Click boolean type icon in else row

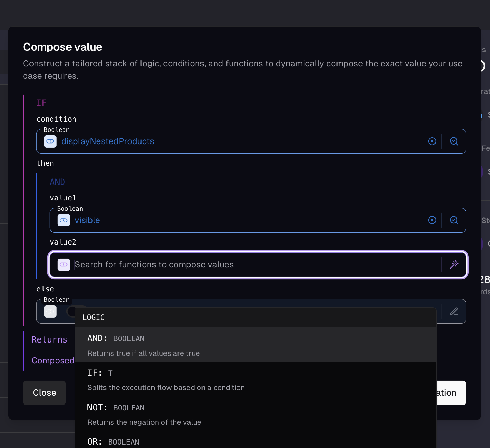50,311
